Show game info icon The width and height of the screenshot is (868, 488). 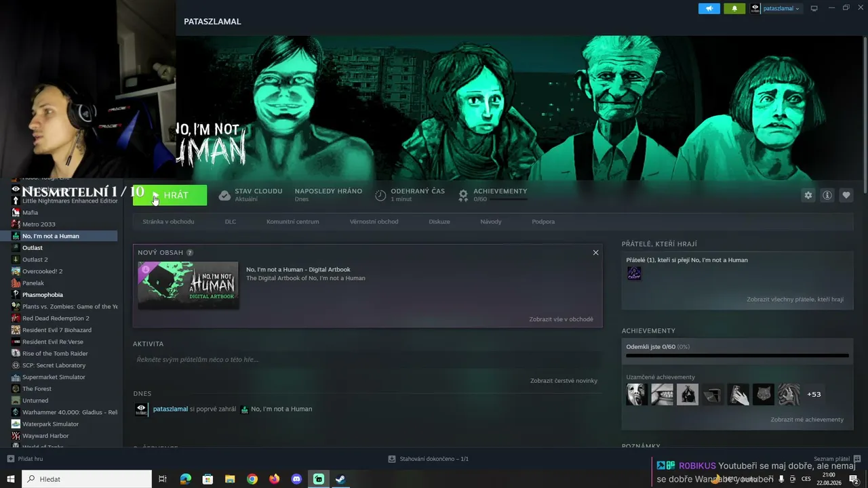pos(827,195)
